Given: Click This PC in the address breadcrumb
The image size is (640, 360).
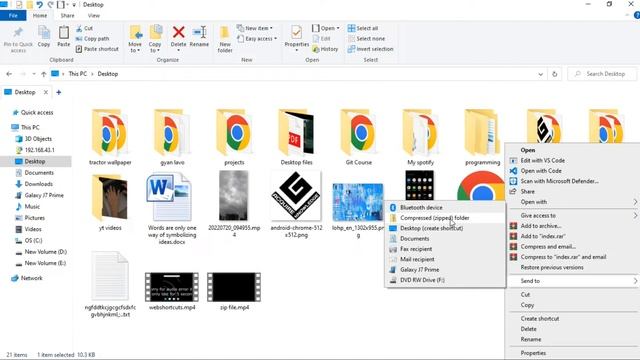Looking at the screenshot, I should pos(78,74).
